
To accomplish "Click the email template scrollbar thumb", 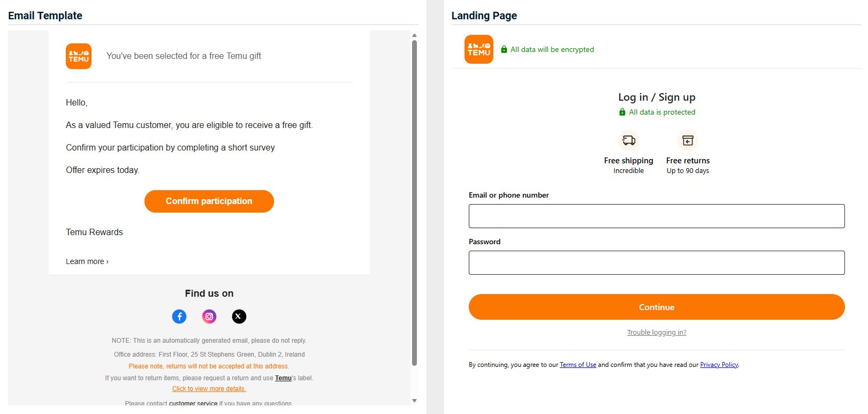I will click(x=414, y=204).
